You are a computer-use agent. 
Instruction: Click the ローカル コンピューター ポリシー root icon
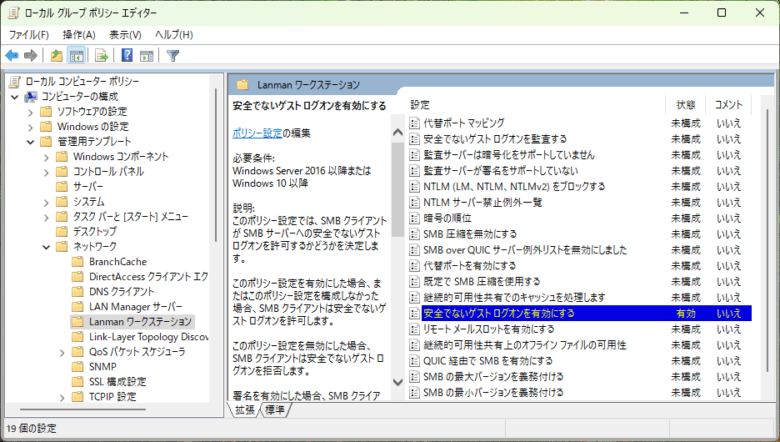coord(15,82)
